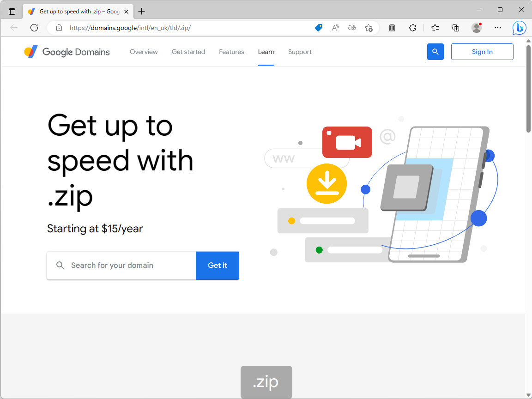The width and height of the screenshot is (532, 399).
Task: Switch to the Learn tab
Action: click(x=266, y=52)
